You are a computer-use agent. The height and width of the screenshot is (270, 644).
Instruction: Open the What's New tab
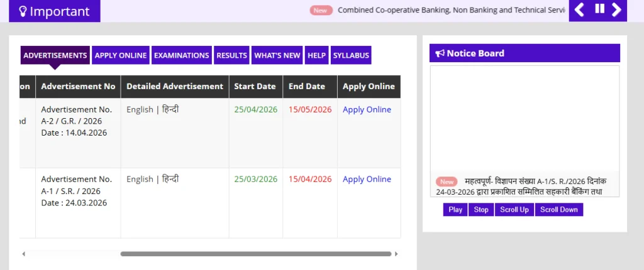(277, 55)
